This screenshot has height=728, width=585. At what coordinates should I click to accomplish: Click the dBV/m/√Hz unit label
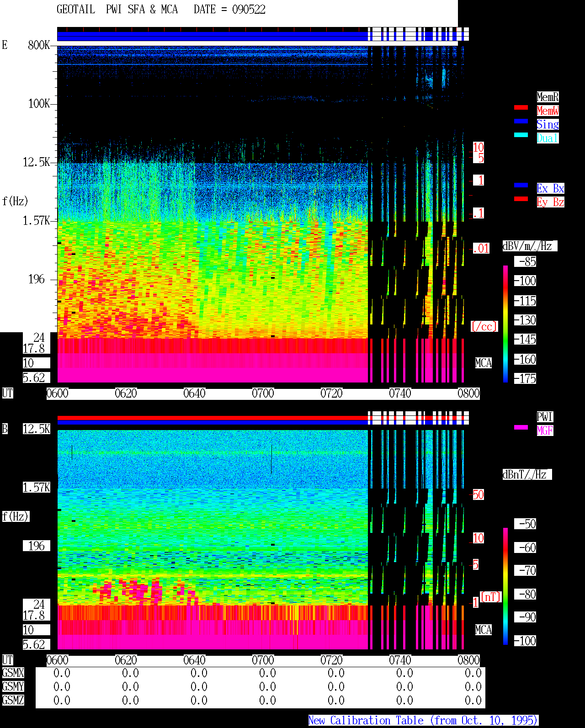click(x=530, y=246)
